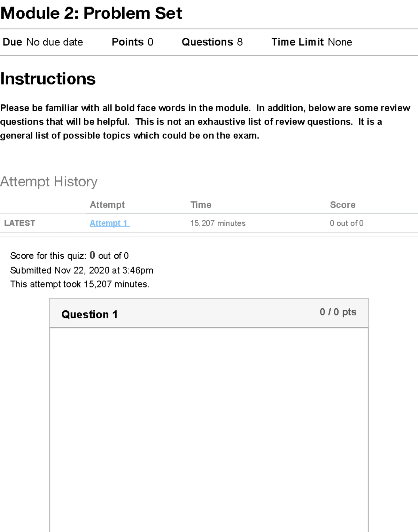Click the Score for this quiz line

(69, 256)
